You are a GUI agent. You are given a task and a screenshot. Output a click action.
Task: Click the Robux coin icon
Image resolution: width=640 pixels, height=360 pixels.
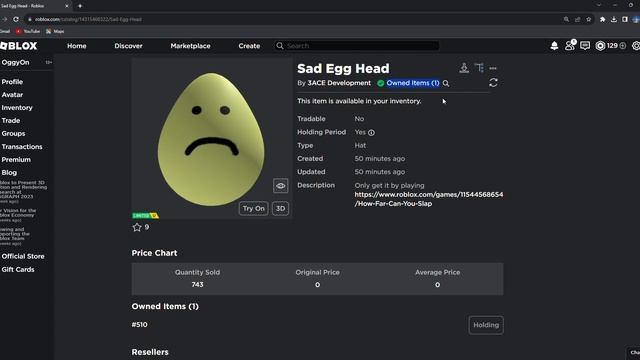tap(600, 46)
